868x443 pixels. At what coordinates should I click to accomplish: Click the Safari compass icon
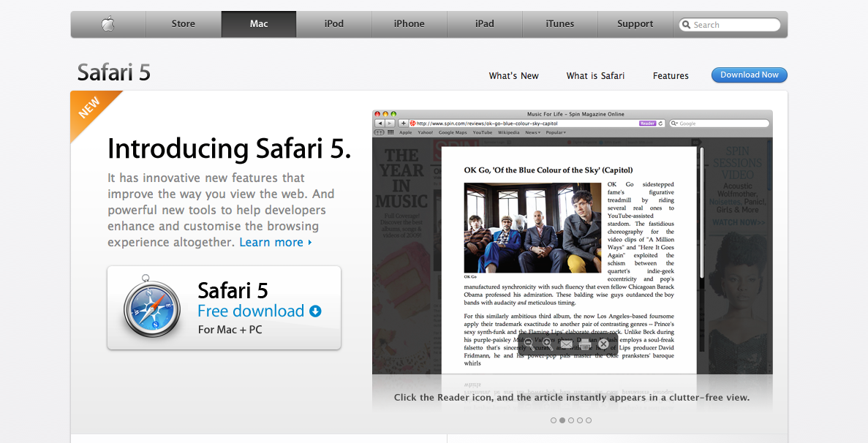tap(151, 307)
